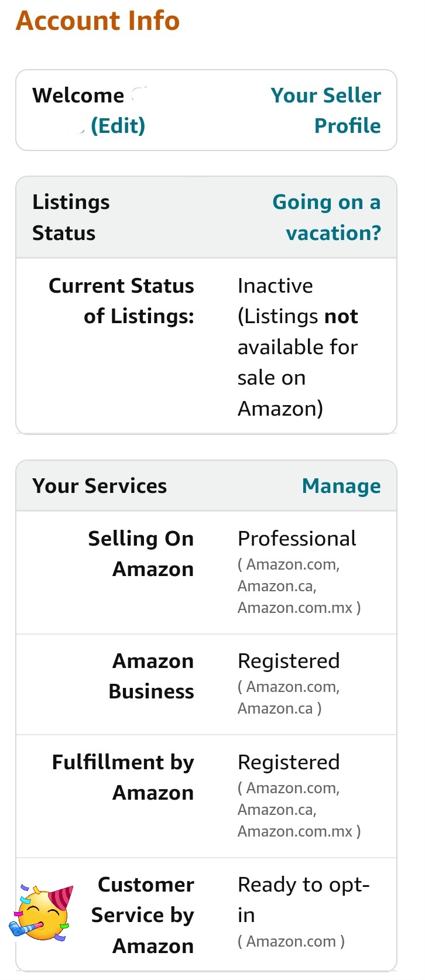Select the Your Services section title
Viewport: 425px width, 980px height.
coord(100,486)
